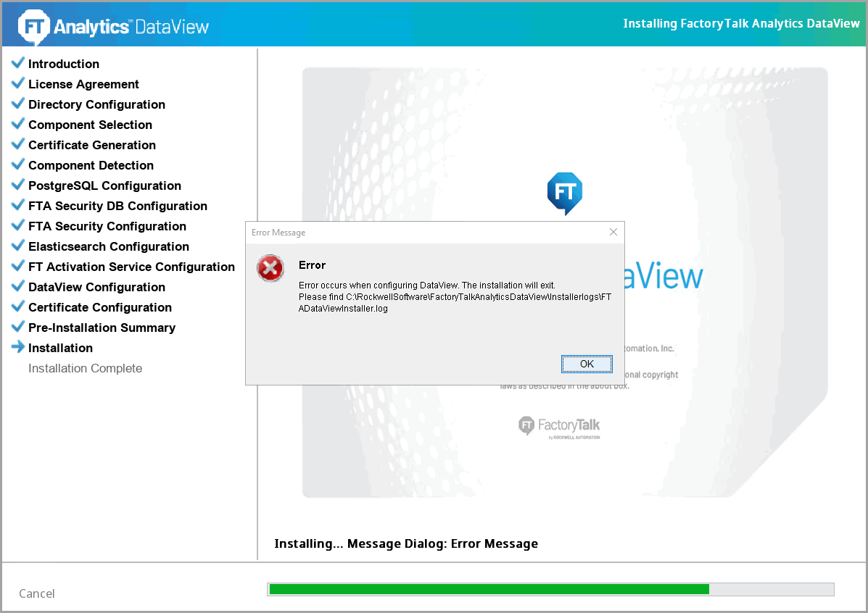
Task: Click the red error icon in dialog
Action: (x=270, y=268)
